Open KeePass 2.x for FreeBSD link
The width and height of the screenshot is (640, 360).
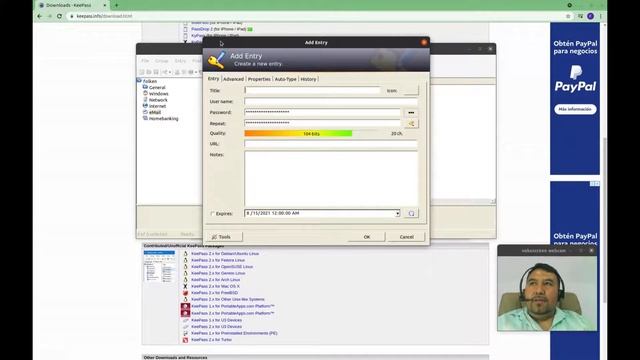click(214, 293)
